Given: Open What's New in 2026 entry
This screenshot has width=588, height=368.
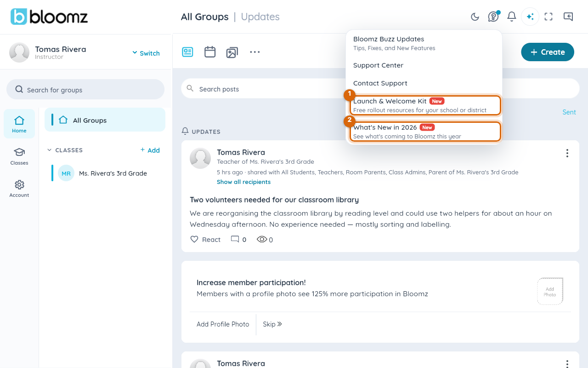Looking at the screenshot, I should coord(425,131).
